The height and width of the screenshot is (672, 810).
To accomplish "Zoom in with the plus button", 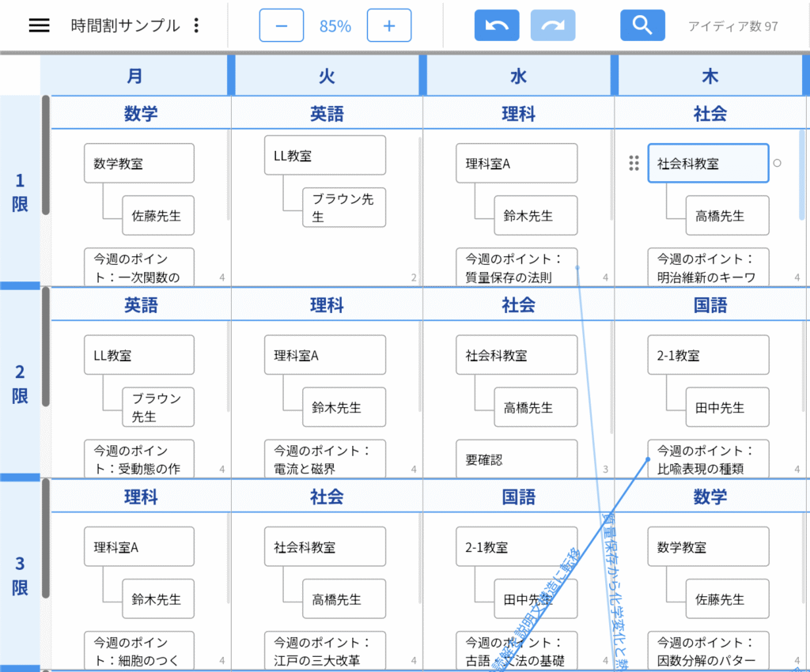I will tap(389, 25).
